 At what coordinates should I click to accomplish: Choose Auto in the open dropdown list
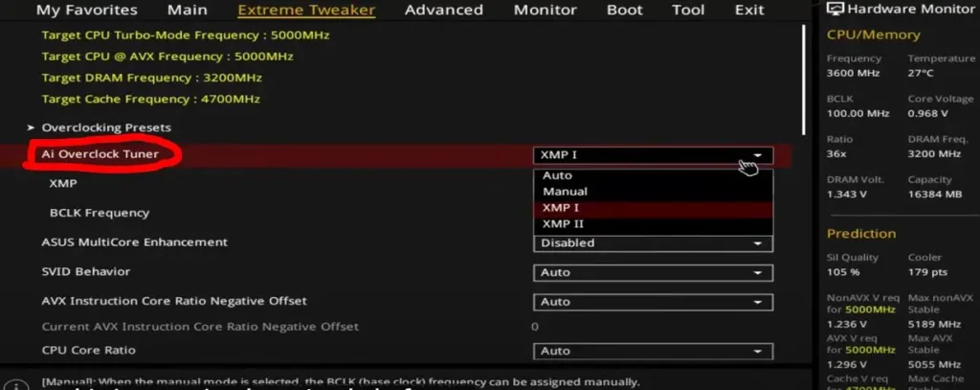(x=653, y=176)
